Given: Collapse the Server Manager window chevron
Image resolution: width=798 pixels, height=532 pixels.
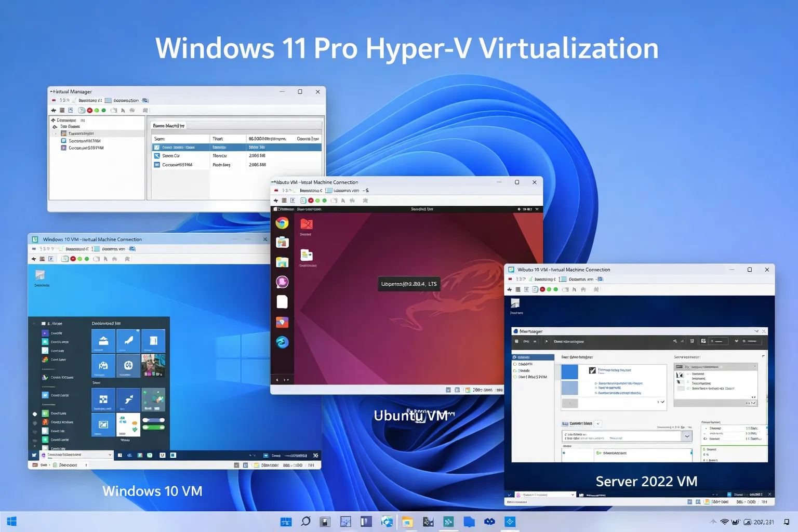Looking at the screenshot, I should (756, 331).
